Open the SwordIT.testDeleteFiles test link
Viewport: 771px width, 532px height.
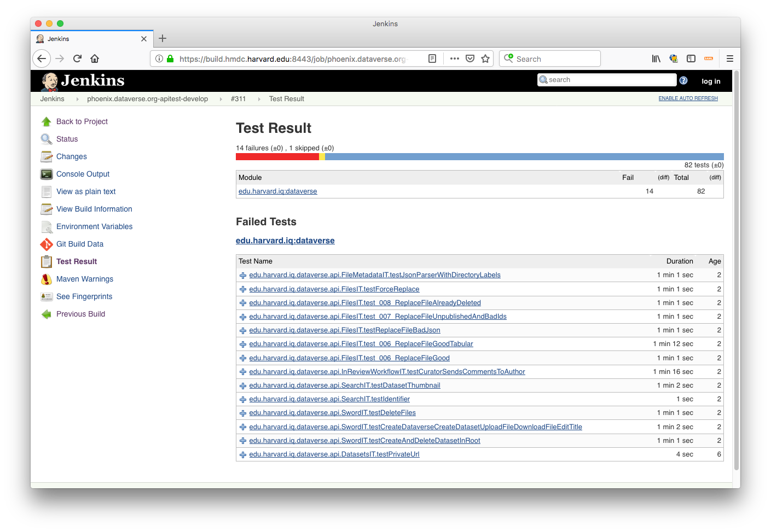tap(332, 413)
